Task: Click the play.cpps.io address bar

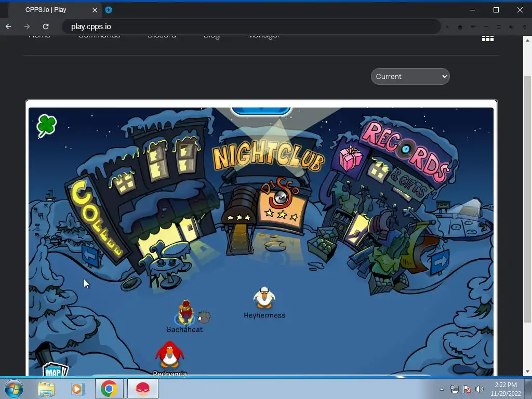Action: (251, 26)
